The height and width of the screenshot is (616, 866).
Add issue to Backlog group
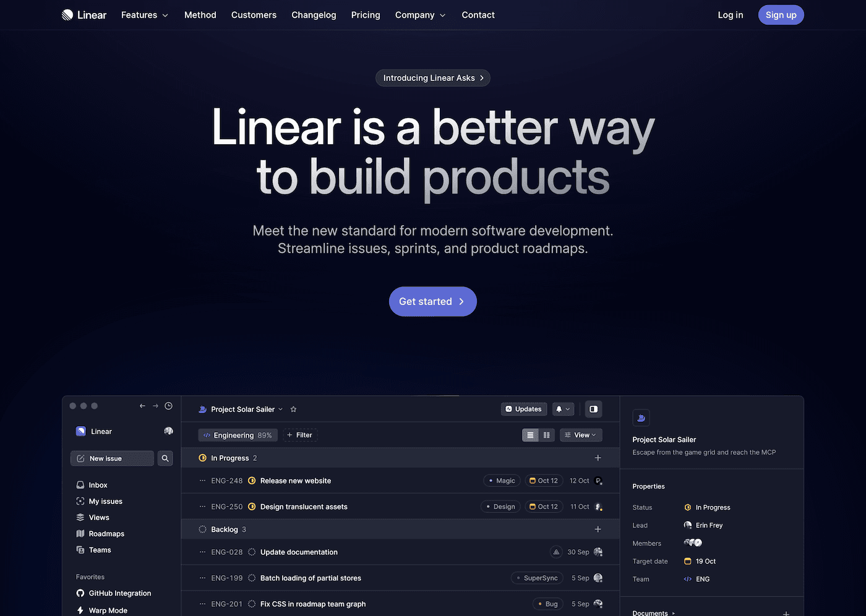(598, 529)
